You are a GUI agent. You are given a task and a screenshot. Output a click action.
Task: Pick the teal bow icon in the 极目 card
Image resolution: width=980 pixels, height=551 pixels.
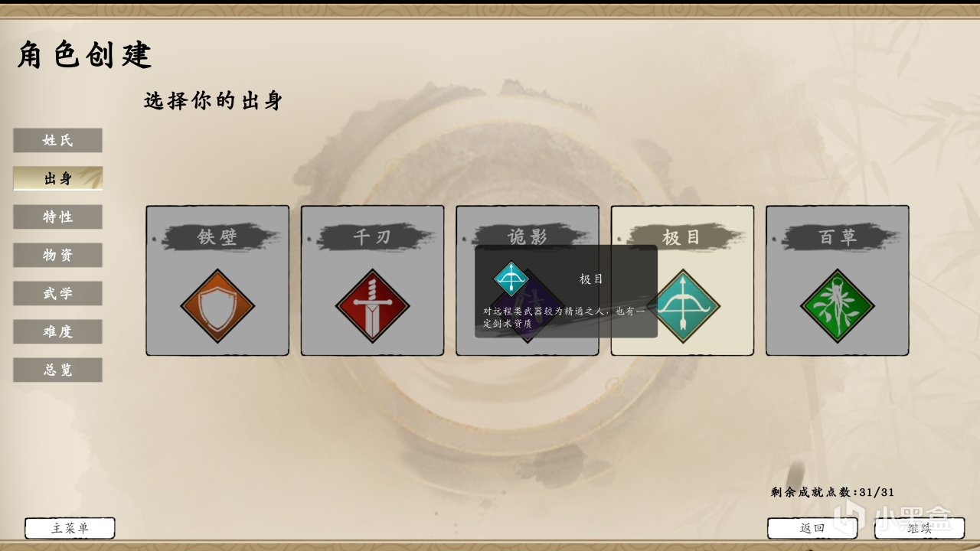pyautogui.click(x=682, y=306)
